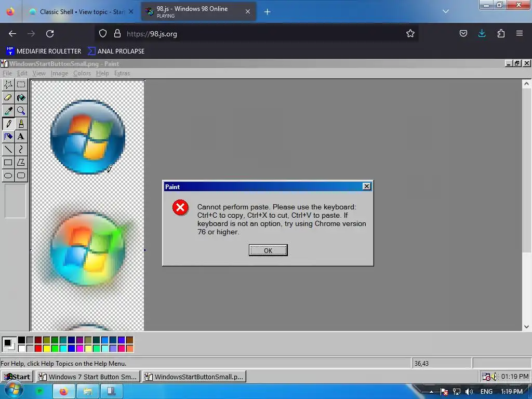Image resolution: width=532 pixels, height=399 pixels.
Task: Click the ENG language indicator
Action: 486,392
